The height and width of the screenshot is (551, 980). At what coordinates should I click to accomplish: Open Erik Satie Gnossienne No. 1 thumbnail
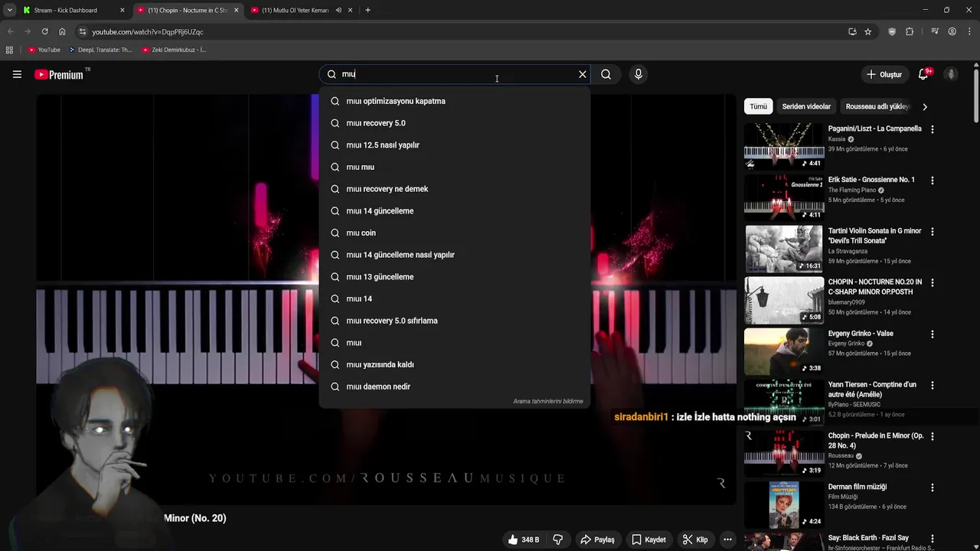(x=784, y=197)
